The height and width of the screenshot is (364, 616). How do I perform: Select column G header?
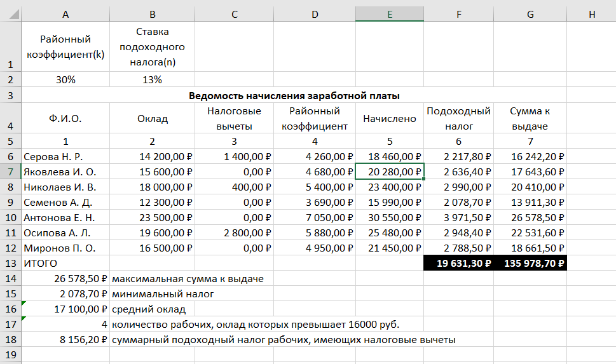click(x=530, y=14)
